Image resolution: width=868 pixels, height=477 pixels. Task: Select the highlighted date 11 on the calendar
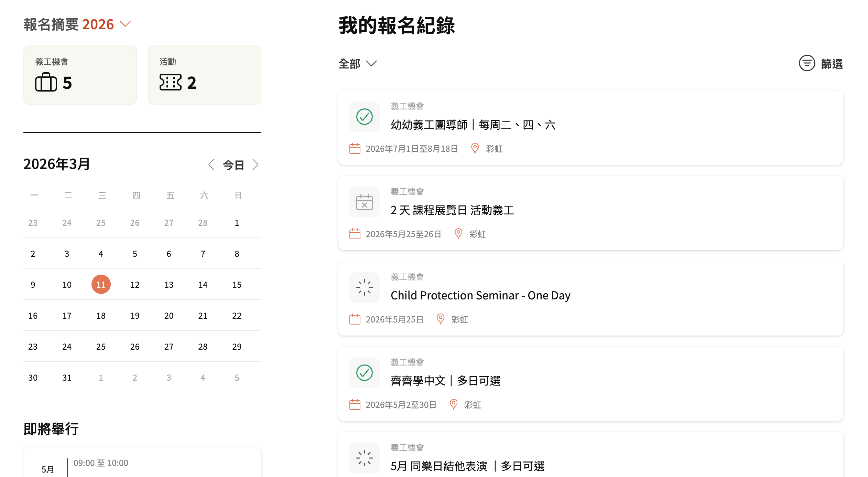tap(100, 285)
